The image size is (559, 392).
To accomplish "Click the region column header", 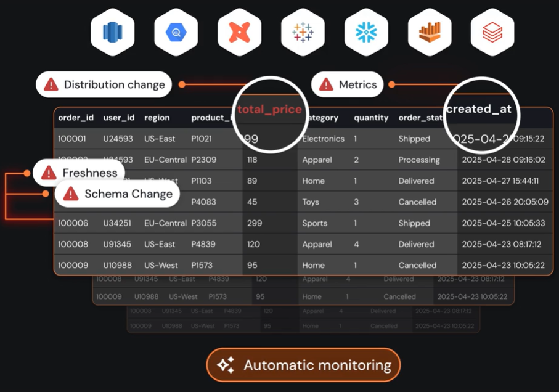I will tap(157, 118).
